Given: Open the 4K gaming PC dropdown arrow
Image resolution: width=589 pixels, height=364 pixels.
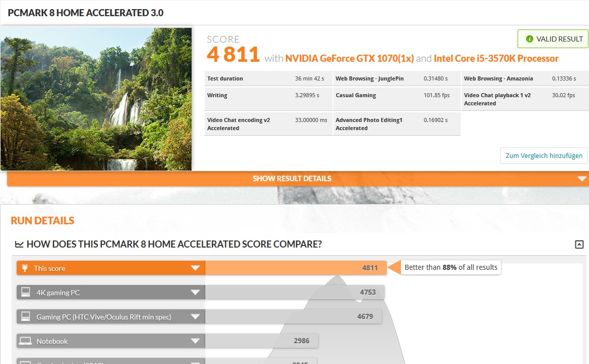Looking at the screenshot, I should (195, 293).
